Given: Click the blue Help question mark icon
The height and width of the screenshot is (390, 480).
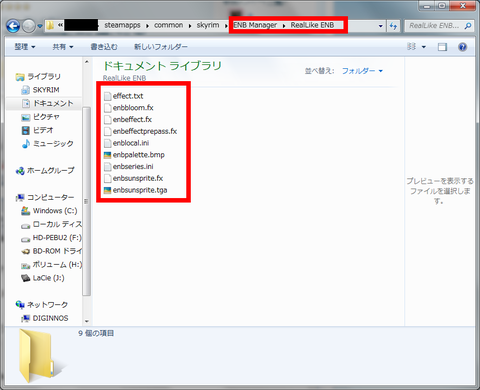Looking at the screenshot, I should pos(462,47).
